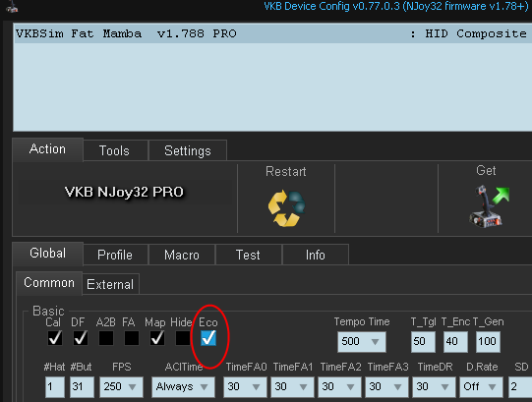Screen dimensions: 532x402
Task: Click the Restart recycle-arrows icon
Action: tap(286, 208)
